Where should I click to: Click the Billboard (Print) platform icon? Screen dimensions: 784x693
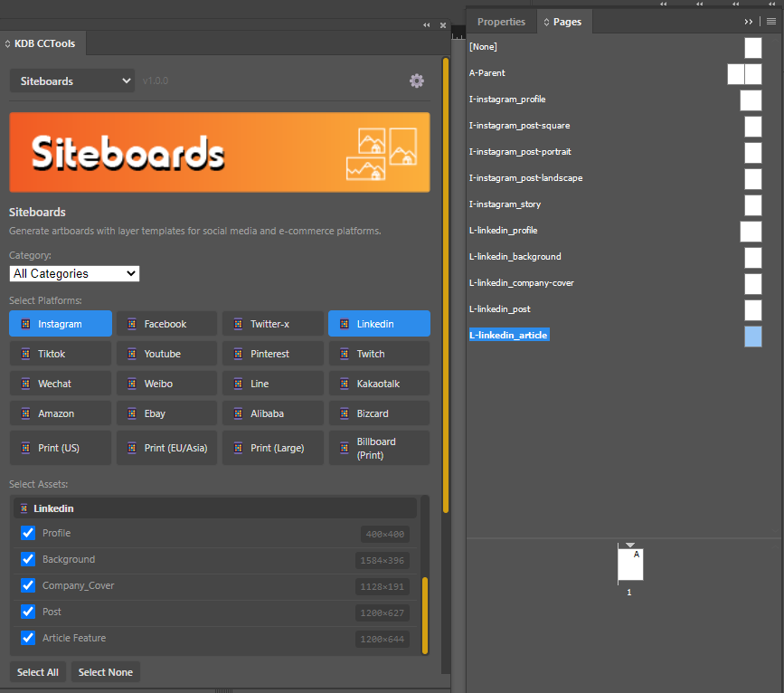pos(345,448)
